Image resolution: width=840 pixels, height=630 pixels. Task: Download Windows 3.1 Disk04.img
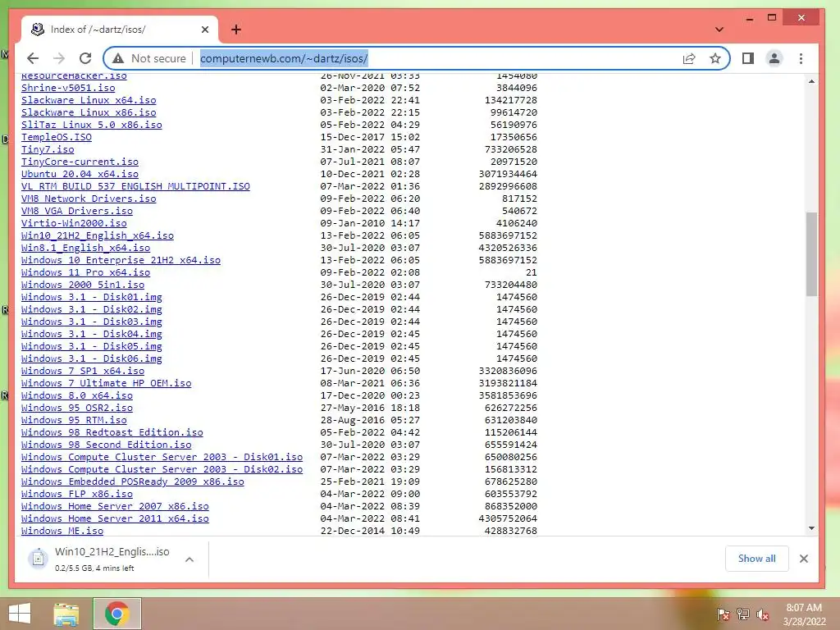[92, 335]
